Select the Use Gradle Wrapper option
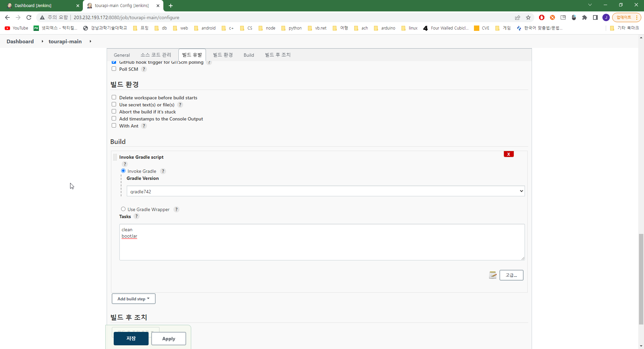644x349 pixels. coord(123,209)
